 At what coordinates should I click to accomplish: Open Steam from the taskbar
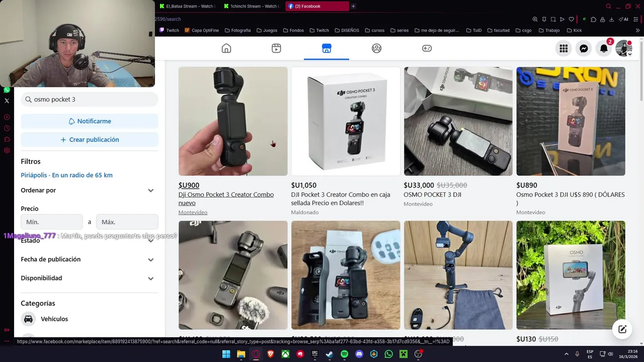tap(330, 354)
